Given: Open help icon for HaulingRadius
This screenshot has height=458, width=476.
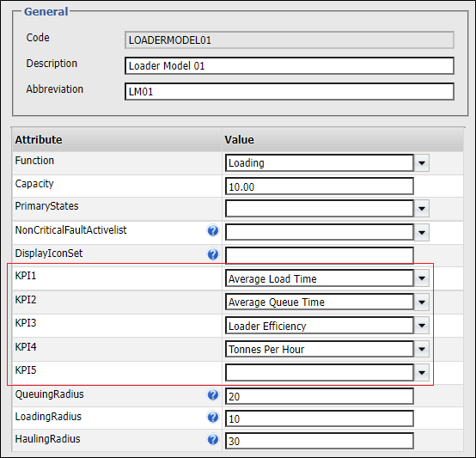Looking at the screenshot, I should 213,439.
